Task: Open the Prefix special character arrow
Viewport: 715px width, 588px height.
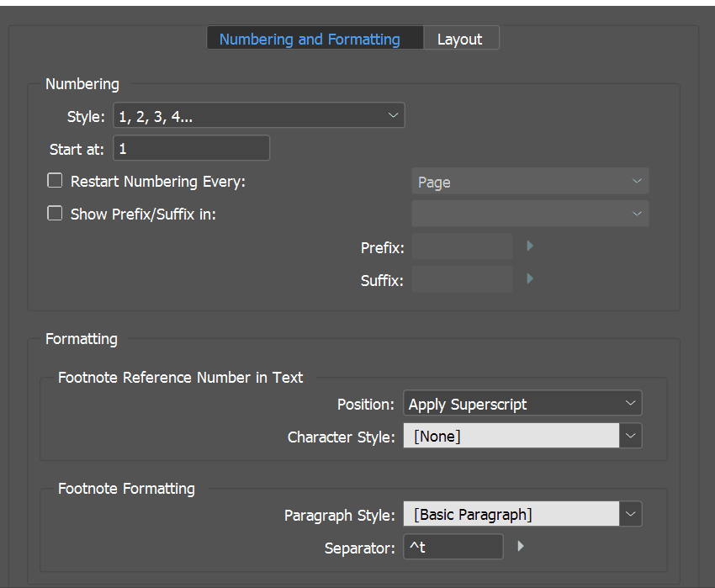Action: pyautogui.click(x=530, y=246)
